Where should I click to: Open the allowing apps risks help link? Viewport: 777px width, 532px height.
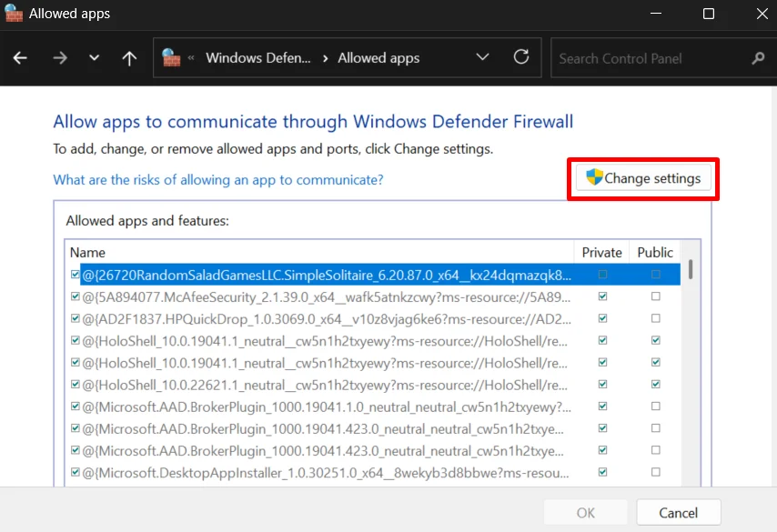click(218, 179)
